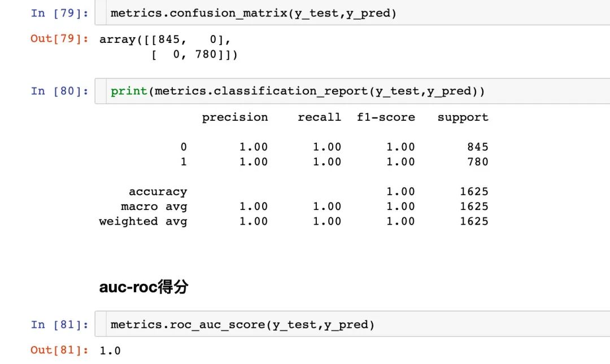Click the accuracy row in report
Viewport: 610px width, 364px height.
click(294, 192)
